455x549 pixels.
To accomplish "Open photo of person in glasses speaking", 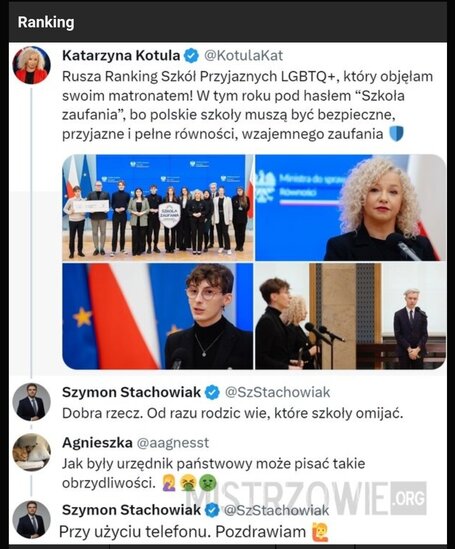I will point(158,316).
